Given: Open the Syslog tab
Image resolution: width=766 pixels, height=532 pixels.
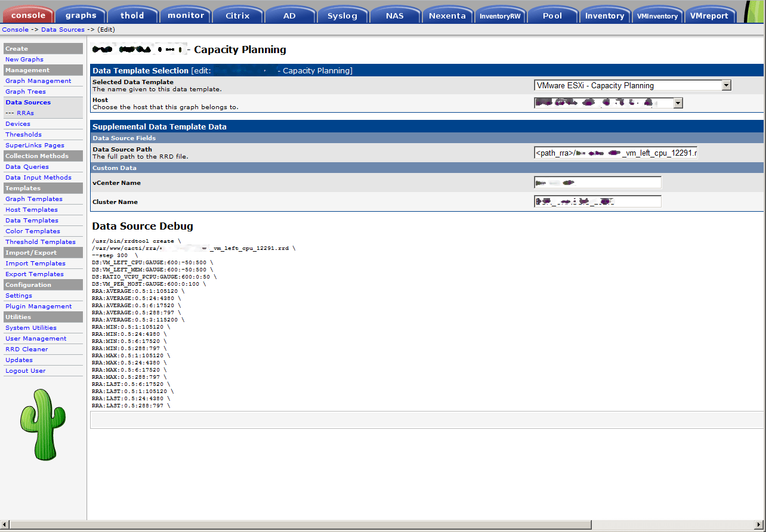Looking at the screenshot, I should coord(342,16).
